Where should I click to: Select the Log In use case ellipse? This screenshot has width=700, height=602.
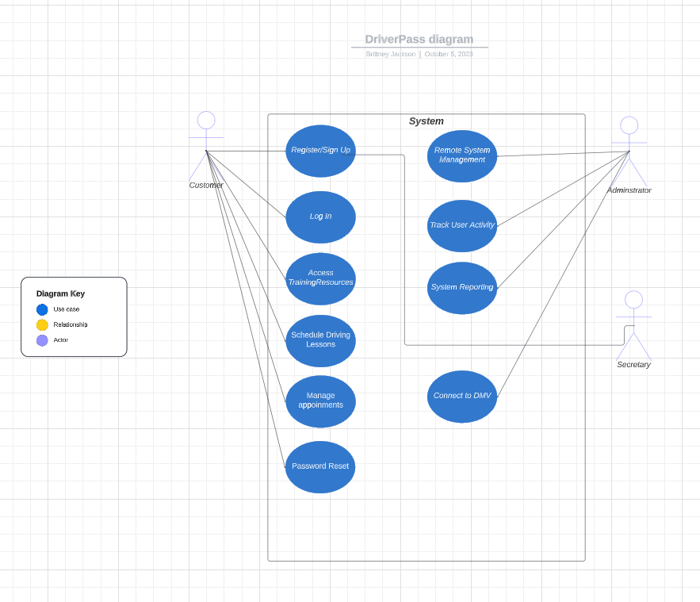[x=320, y=217]
